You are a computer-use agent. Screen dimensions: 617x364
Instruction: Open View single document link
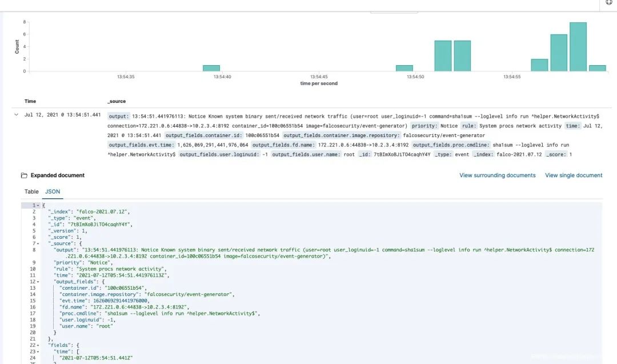574,175
